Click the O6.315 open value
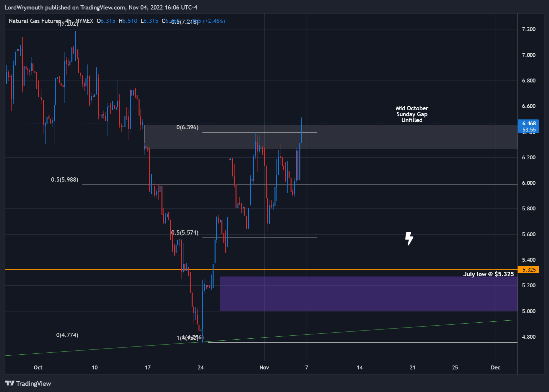The height and width of the screenshot is (392, 549). coord(106,21)
